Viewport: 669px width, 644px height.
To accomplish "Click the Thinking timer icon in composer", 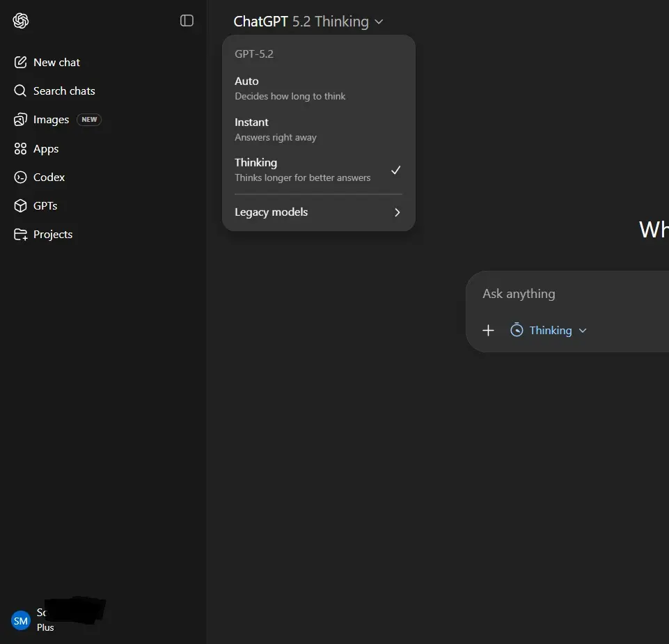I will (x=517, y=330).
